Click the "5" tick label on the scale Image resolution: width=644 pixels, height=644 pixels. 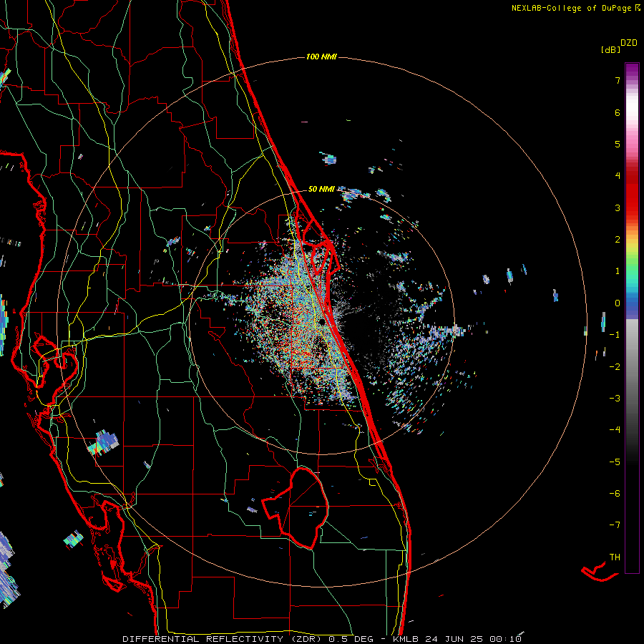point(618,144)
